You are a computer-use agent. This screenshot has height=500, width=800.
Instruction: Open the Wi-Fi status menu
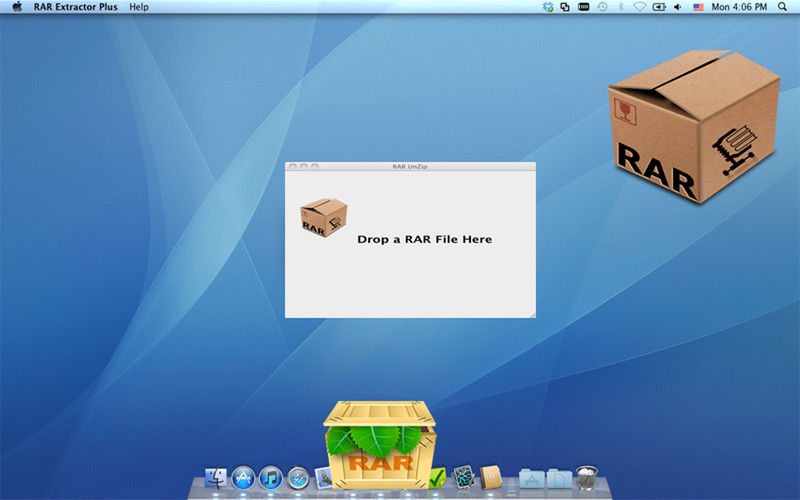click(639, 7)
